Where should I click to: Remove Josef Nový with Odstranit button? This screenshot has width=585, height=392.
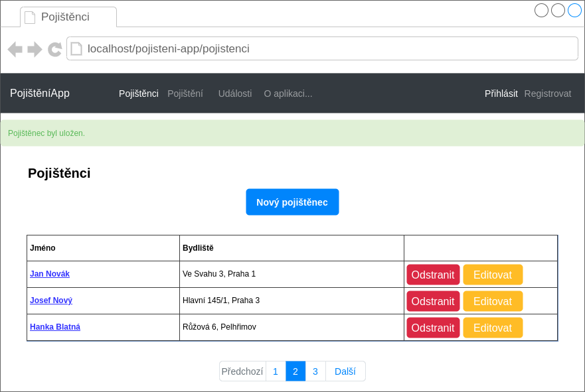(x=433, y=301)
